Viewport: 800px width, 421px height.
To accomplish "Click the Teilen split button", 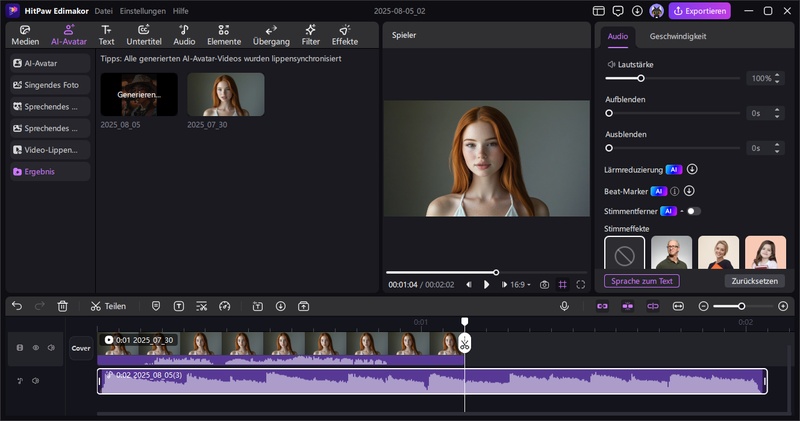I will tap(108, 306).
